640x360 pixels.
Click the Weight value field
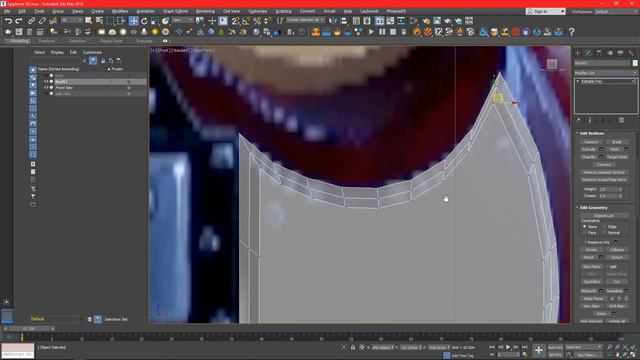608,189
